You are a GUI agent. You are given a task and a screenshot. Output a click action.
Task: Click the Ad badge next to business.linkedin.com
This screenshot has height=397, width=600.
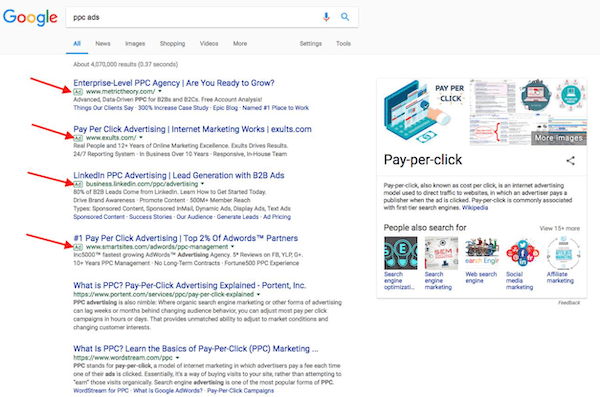[x=78, y=184]
